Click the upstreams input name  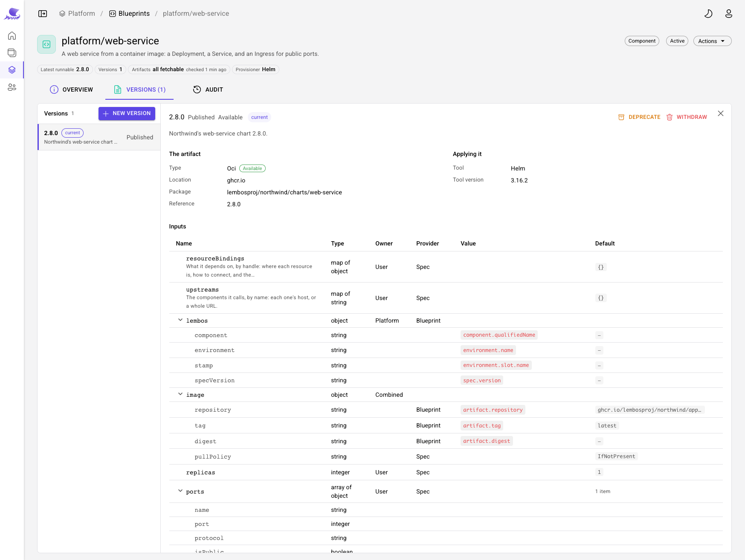[202, 290]
